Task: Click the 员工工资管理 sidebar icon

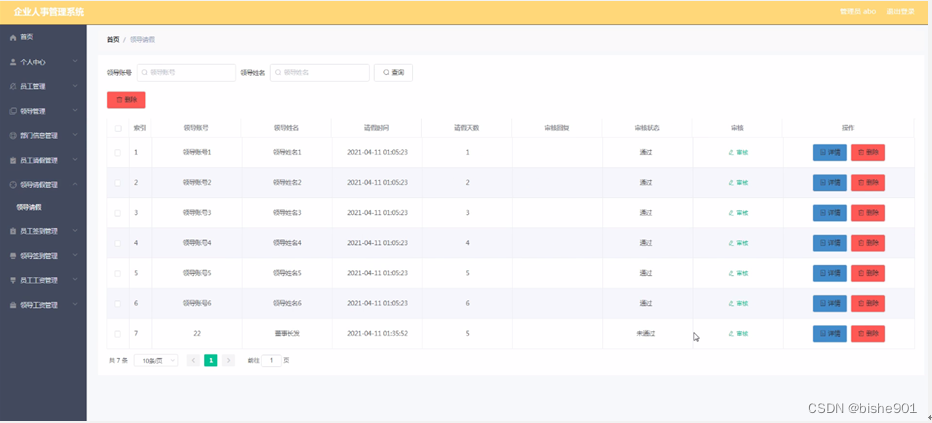Action: pos(13,280)
